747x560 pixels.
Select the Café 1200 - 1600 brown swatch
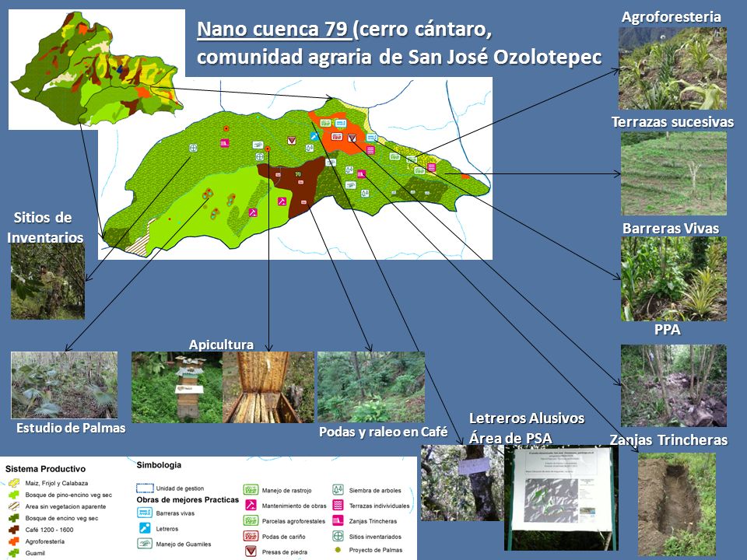(x=13, y=530)
